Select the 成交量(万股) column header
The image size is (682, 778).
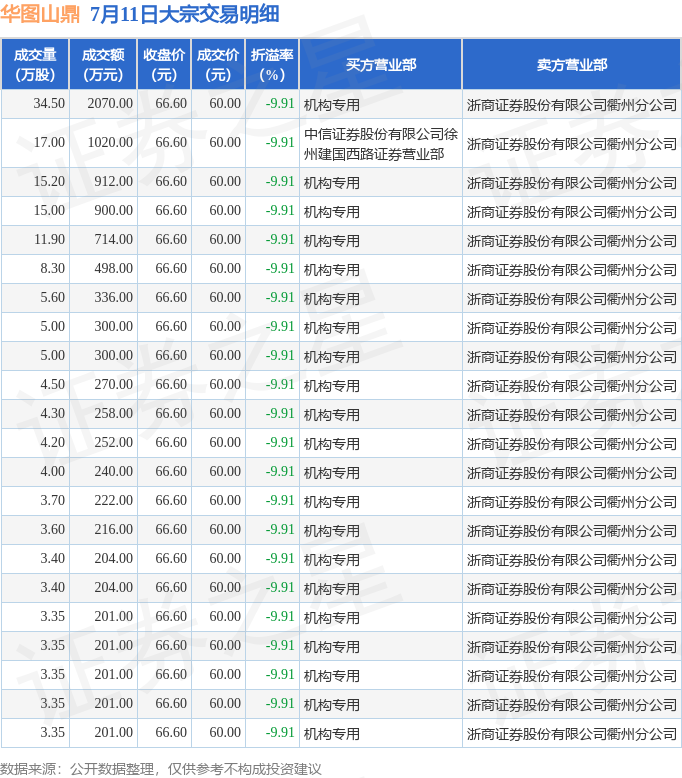(x=35, y=65)
